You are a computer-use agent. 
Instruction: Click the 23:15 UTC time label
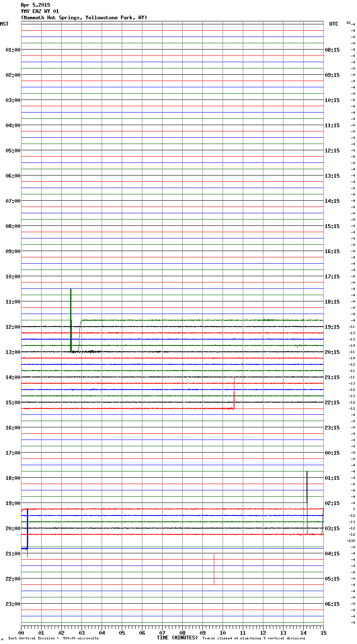click(332, 428)
